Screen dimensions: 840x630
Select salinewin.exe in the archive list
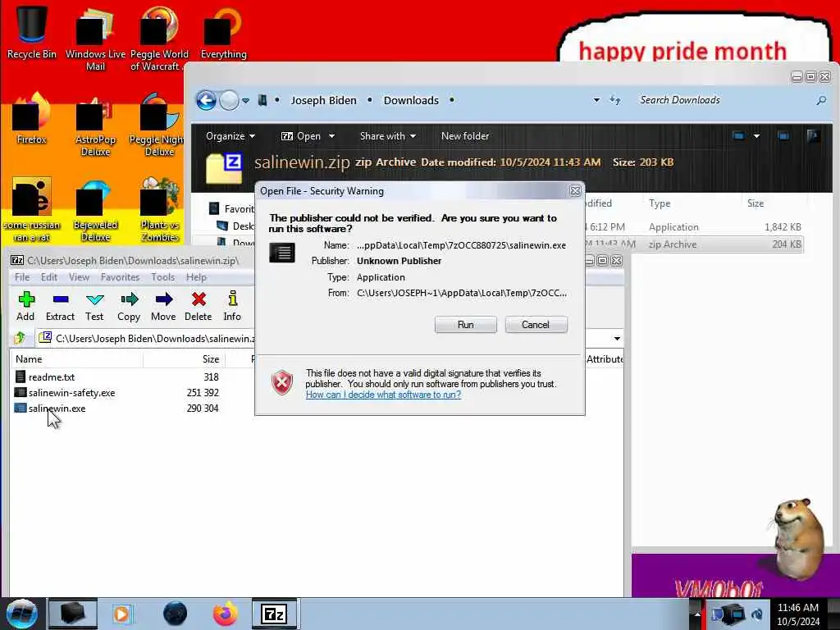click(57, 409)
